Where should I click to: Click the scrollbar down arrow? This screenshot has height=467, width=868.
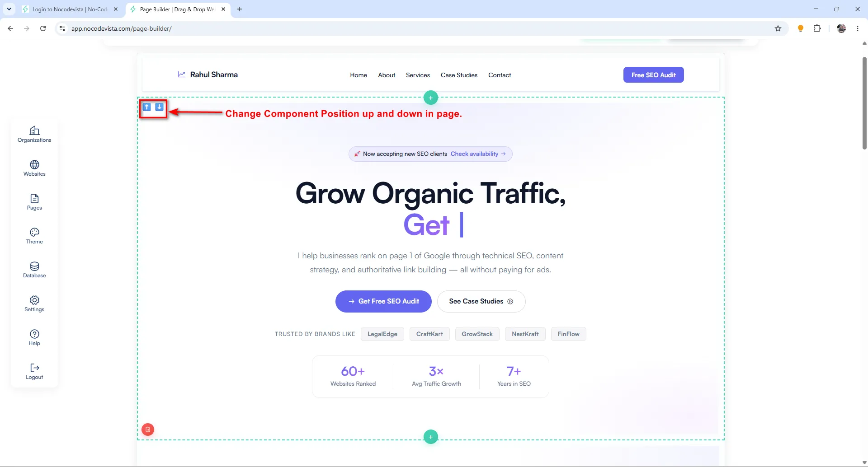click(x=864, y=462)
